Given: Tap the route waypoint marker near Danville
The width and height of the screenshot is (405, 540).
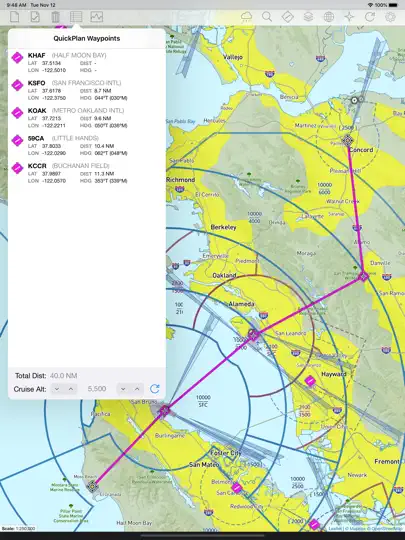Looking at the screenshot, I should coord(363,276).
